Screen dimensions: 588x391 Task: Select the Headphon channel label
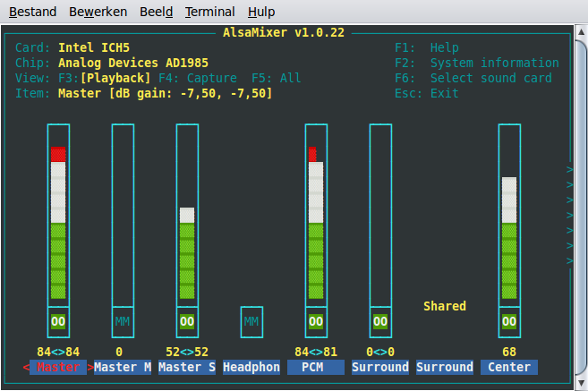pyautogui.click(x=251, y=367)
